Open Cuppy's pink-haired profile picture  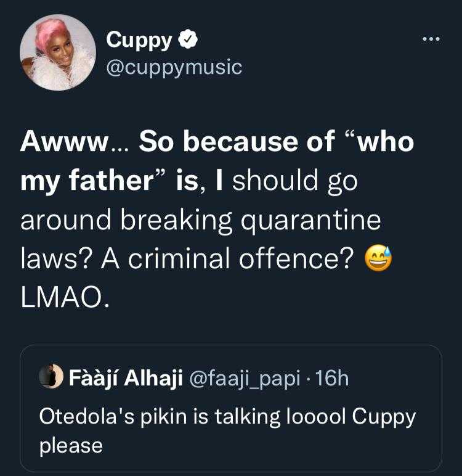(x=58, y=52)
